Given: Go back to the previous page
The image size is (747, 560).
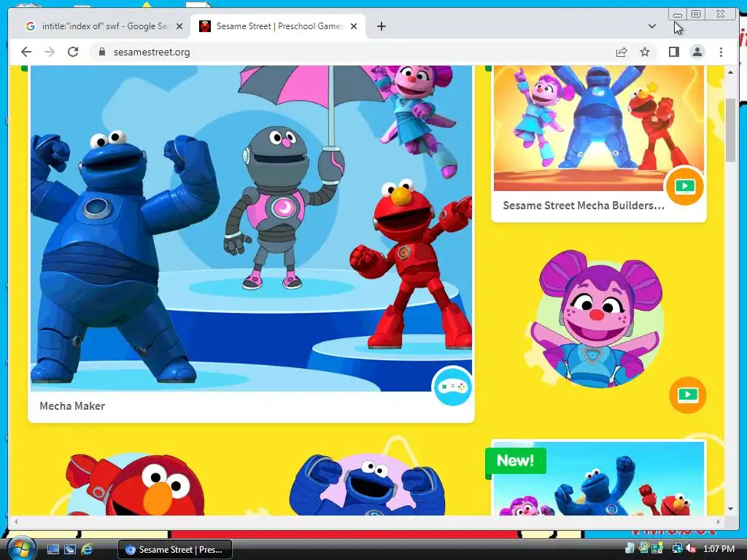Looking at the screenshot, I should (x=26, y=52).
